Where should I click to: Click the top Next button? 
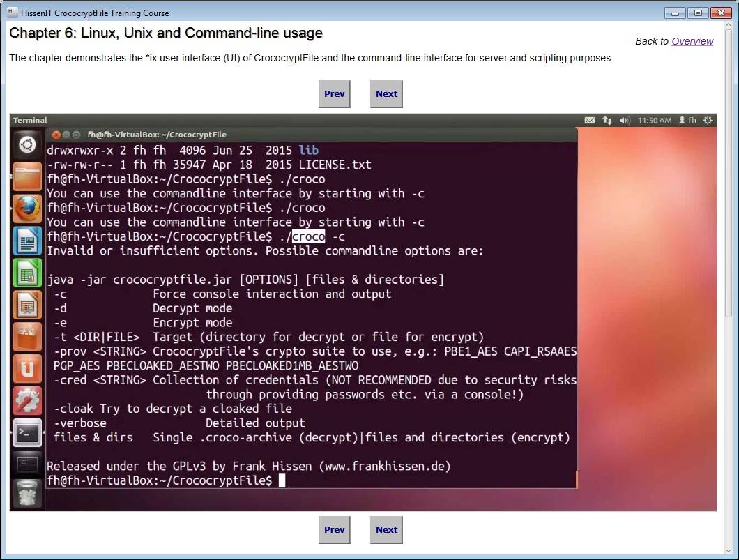[386, 94]
